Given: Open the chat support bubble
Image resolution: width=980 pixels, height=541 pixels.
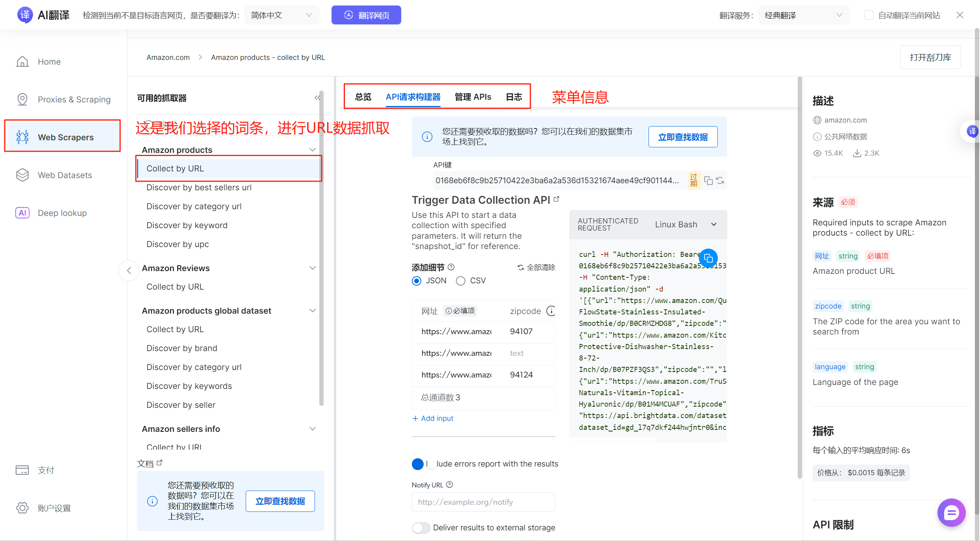Looking at the screenshot, I should tap(951, 512).
